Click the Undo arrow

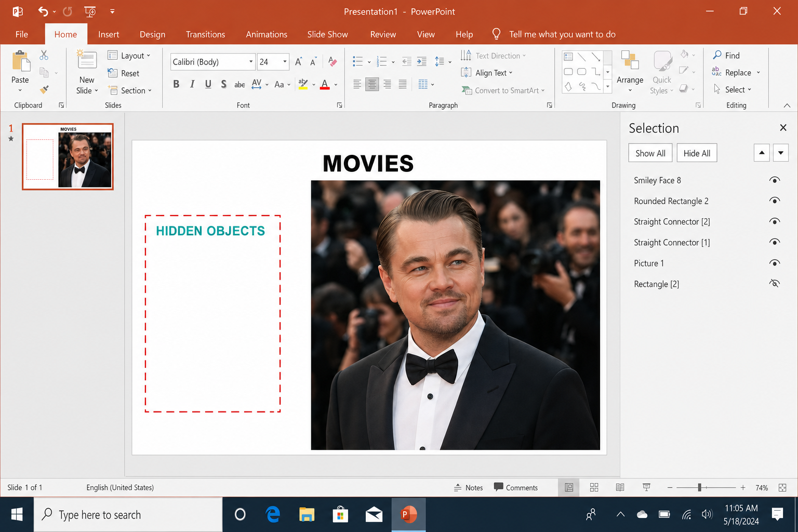pyautogui.click(x=43, y=11)
